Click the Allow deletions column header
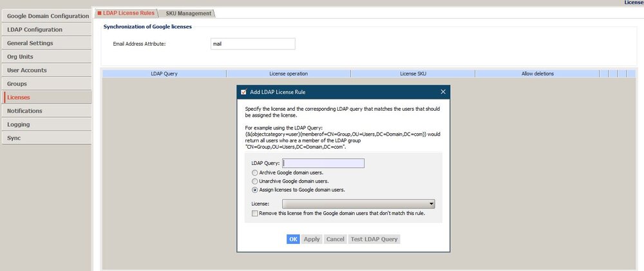 537,74
